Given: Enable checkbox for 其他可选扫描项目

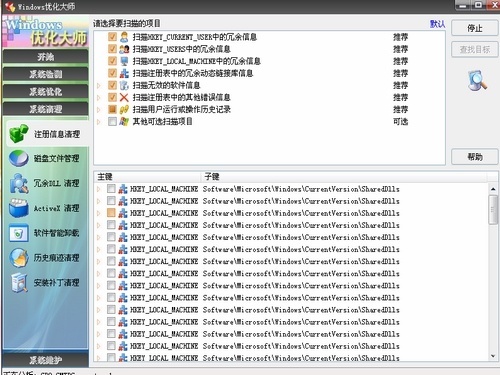Looking at the screenshot, I should 112,121.
